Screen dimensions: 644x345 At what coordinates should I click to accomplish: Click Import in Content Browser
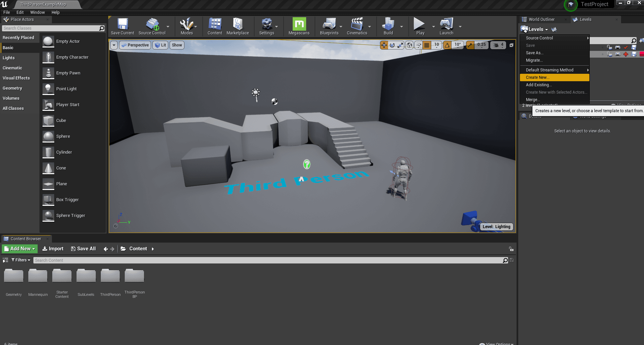(x=53, y=249)
